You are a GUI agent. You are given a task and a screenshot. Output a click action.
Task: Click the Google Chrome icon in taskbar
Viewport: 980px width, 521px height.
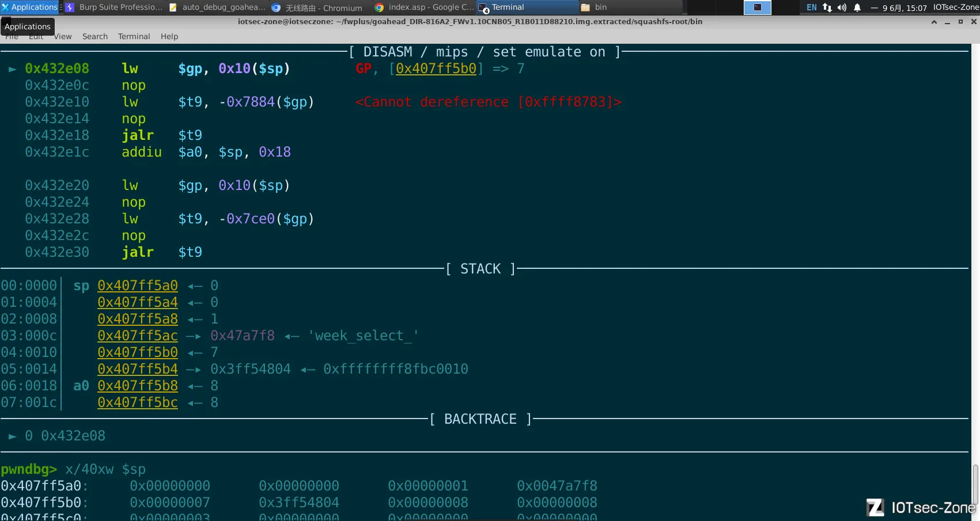coord(379,7)
